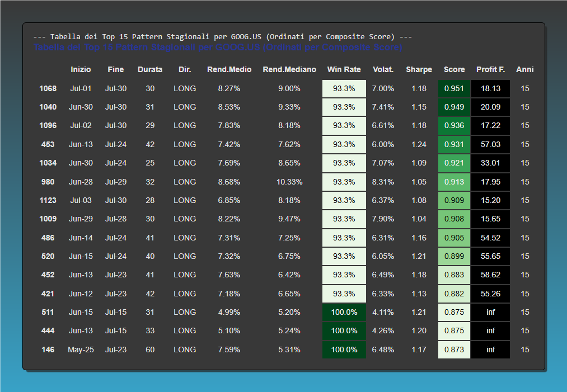Click the Anni column header
This screenshot has width=567, height=392.
pyautogui.click(x=524, y=69)
